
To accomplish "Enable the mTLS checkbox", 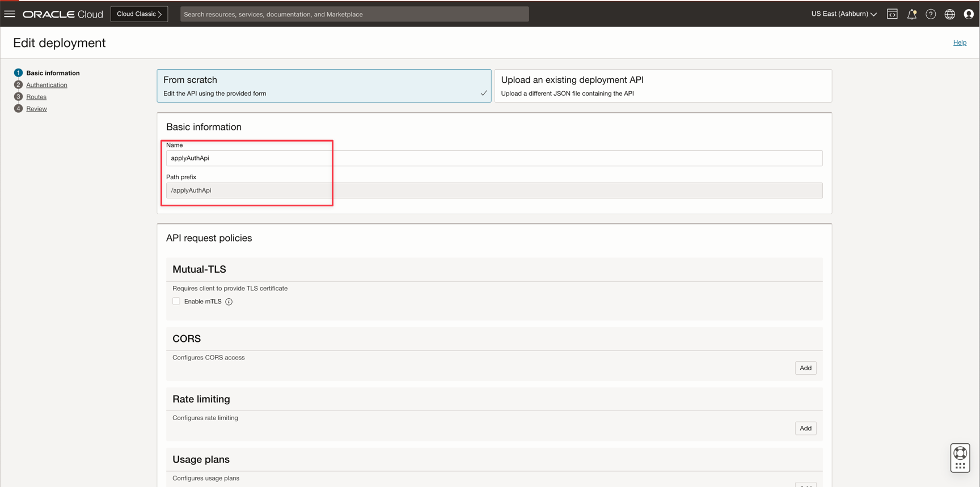I will [176, 302].
